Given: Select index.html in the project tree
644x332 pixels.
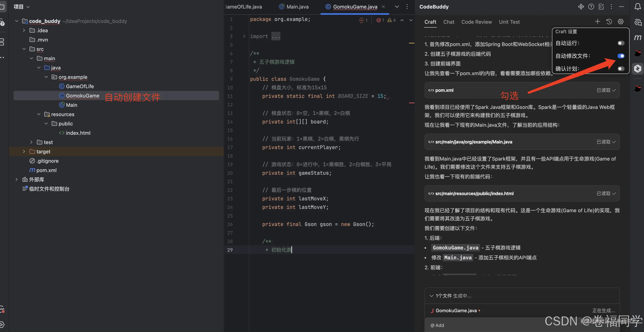Looking at the screenshot, I should pyautogui.click(x=78, y=133).
